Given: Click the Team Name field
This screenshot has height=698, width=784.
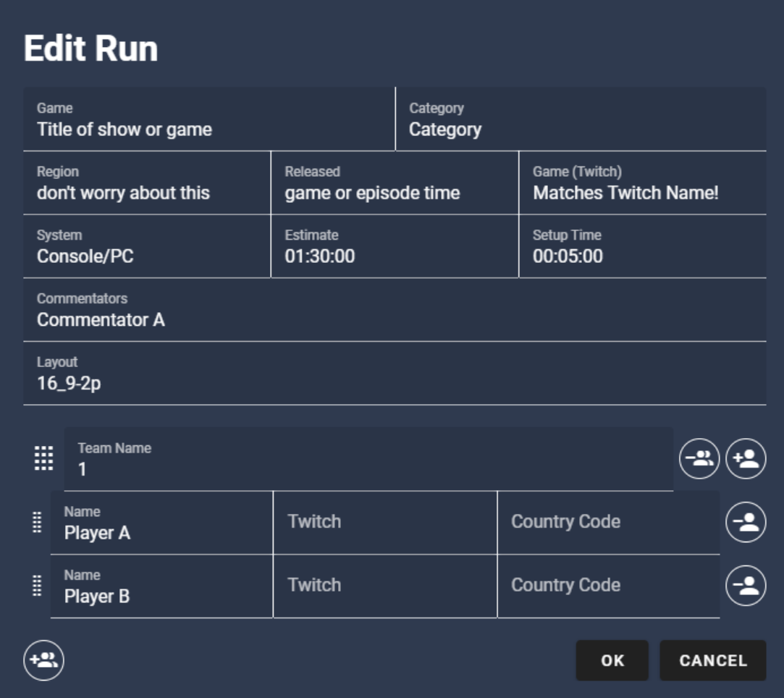Looking at the screenshot, I should point(368,459).
